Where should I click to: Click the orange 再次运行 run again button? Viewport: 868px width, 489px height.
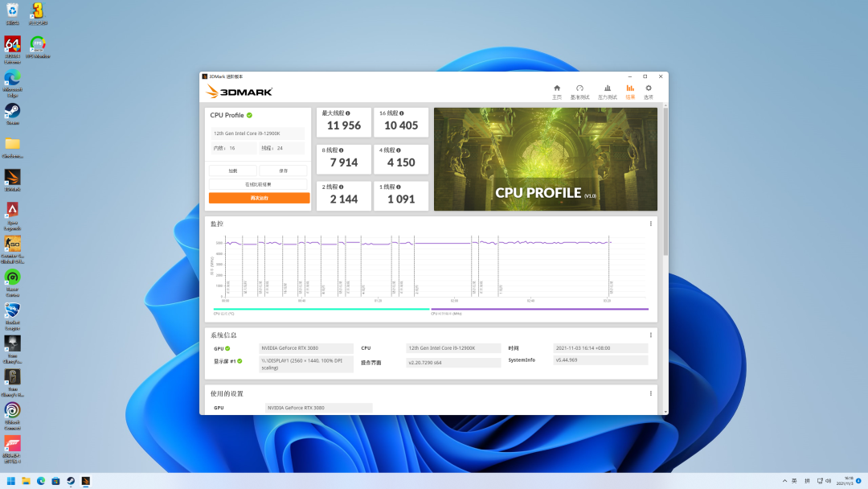pyautogui.click(x=259, y=198)
